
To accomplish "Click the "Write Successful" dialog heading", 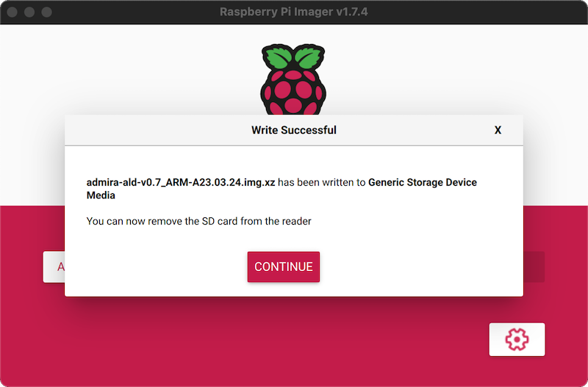I will point(293,130).
